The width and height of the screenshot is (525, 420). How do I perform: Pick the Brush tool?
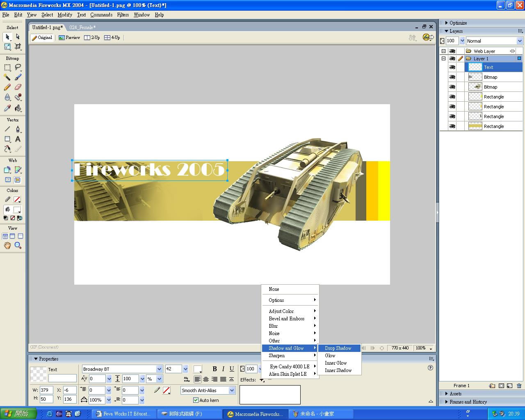click(x=18, y=77)
